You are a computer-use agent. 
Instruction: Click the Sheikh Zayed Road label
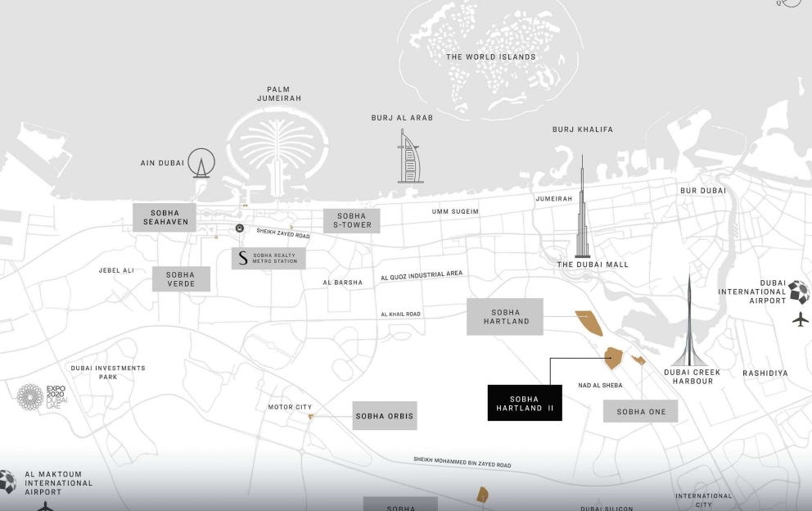(x=283, y=233)
